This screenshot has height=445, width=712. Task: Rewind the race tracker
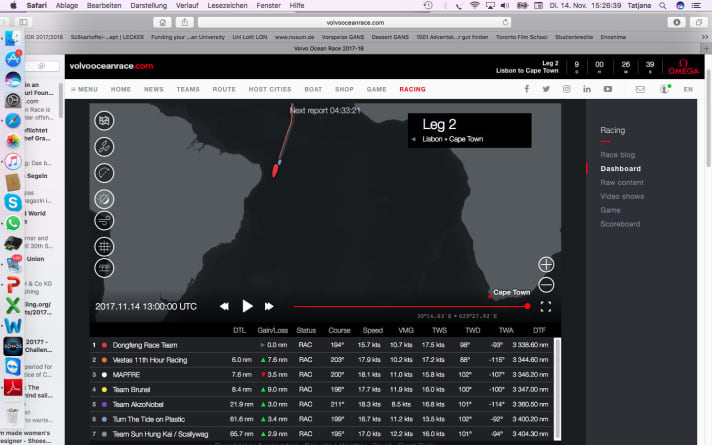pyautogui.click(x=224, y=307)
